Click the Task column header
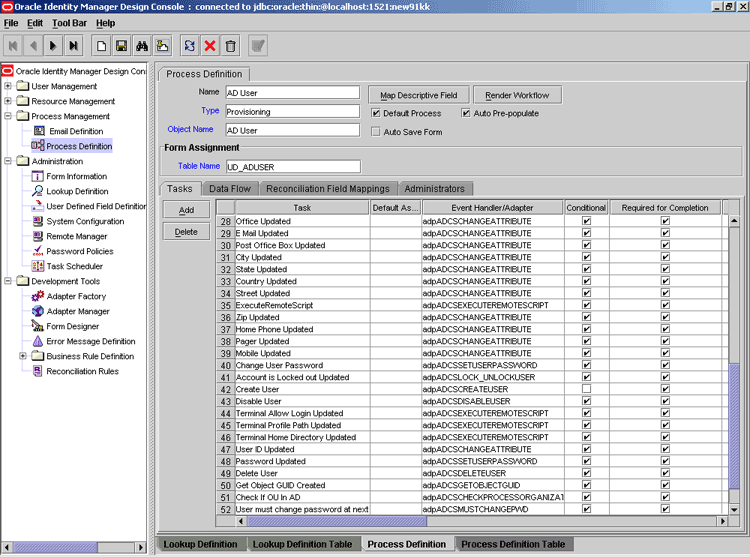 302,208
